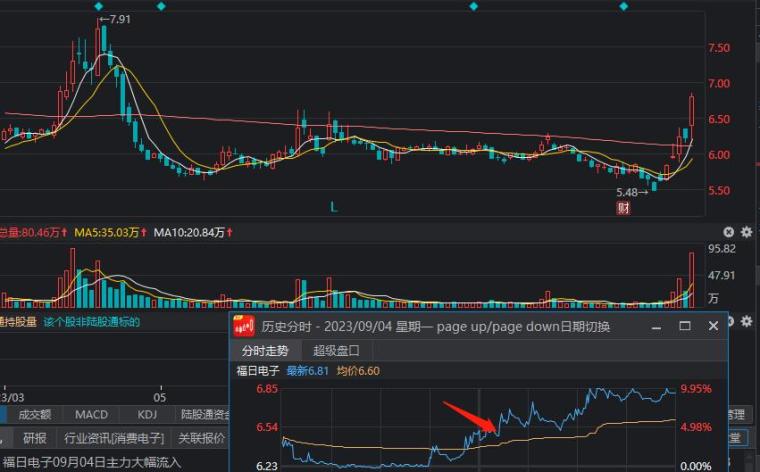Switch to the 超级盘口 tab

tap(335, 350)
